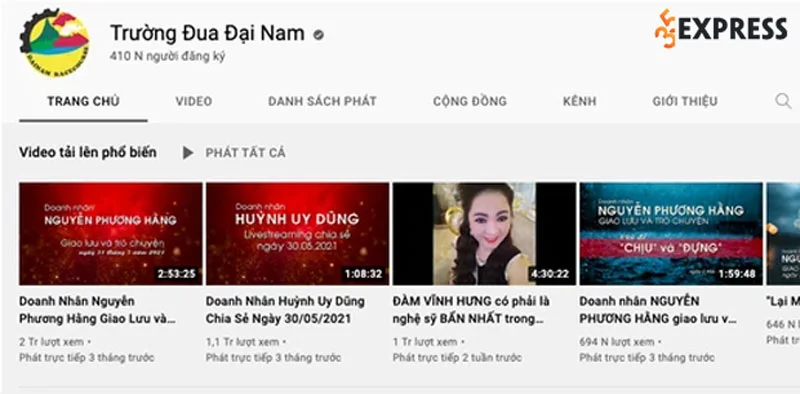Click the 1:59:48 duration badge
The height and width of the screenshot is (394, 800).
737,274
